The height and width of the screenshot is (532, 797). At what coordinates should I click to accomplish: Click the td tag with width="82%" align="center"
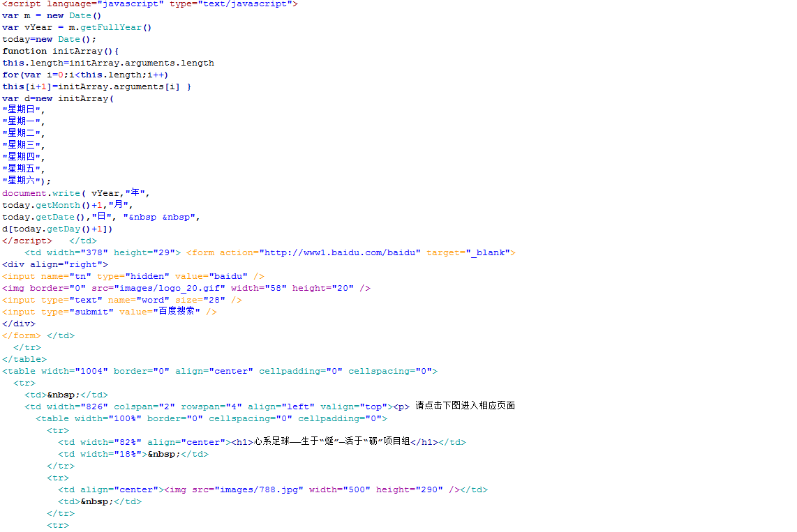click(x=144, y=442)
